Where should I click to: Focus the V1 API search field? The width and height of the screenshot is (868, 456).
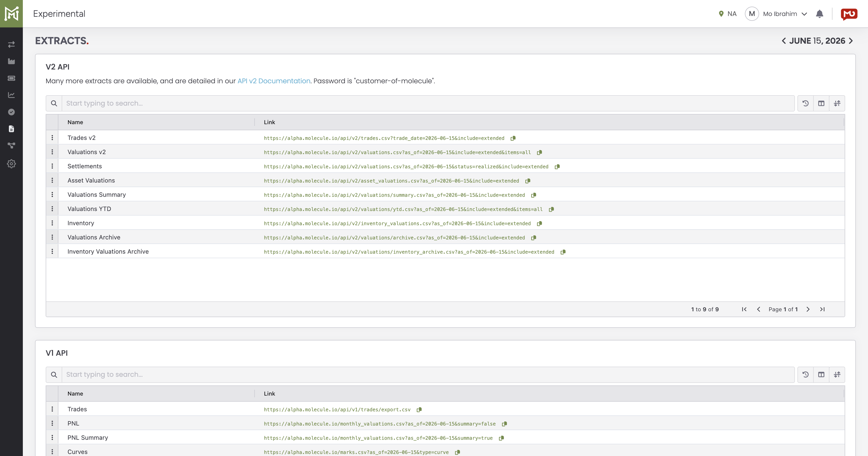click(x=428, y=375)
